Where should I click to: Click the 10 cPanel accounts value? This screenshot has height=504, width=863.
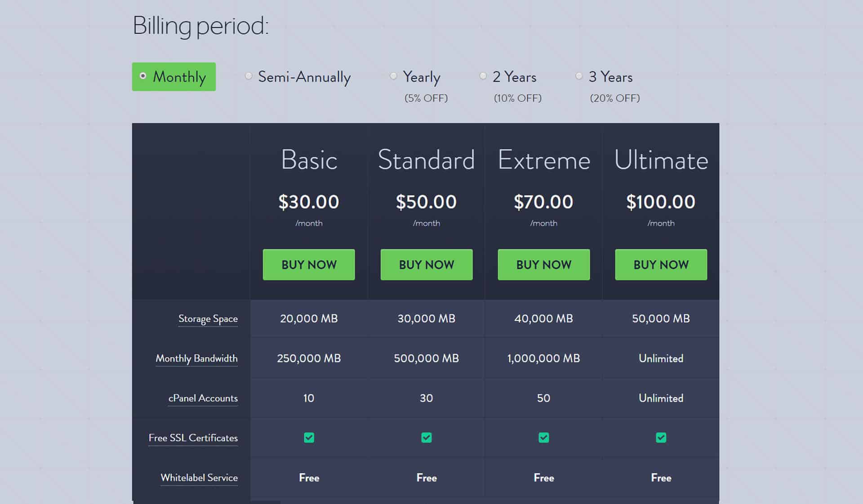pos(309,398)
